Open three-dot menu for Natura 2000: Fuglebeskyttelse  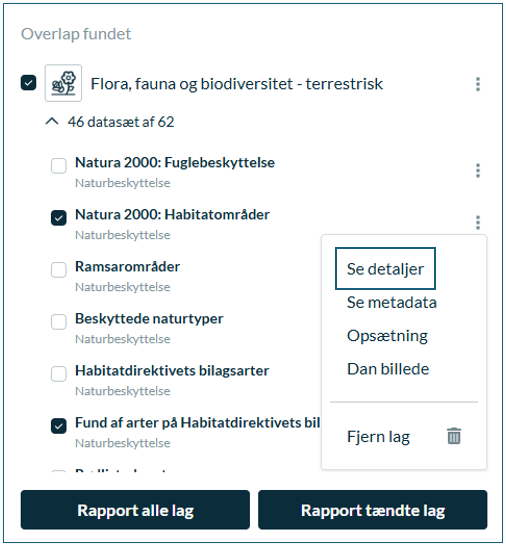[x=478, y=171]
